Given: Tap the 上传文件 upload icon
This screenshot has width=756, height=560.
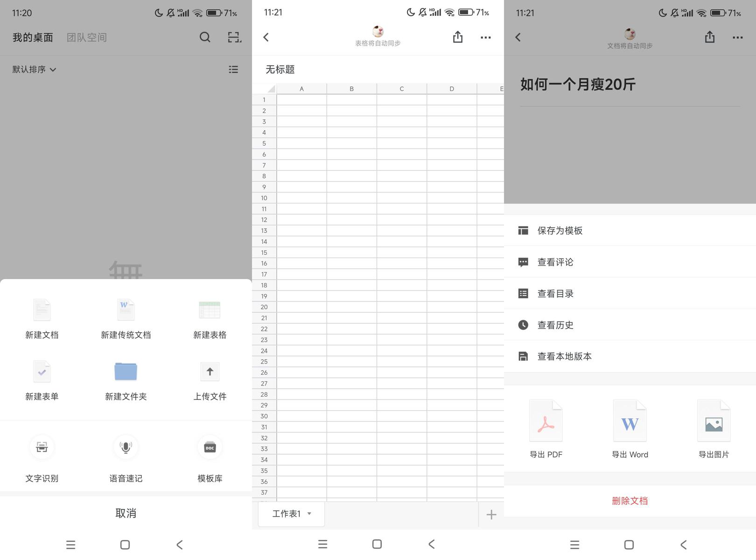Looking at the screenshot, I should tap(210, 372).
